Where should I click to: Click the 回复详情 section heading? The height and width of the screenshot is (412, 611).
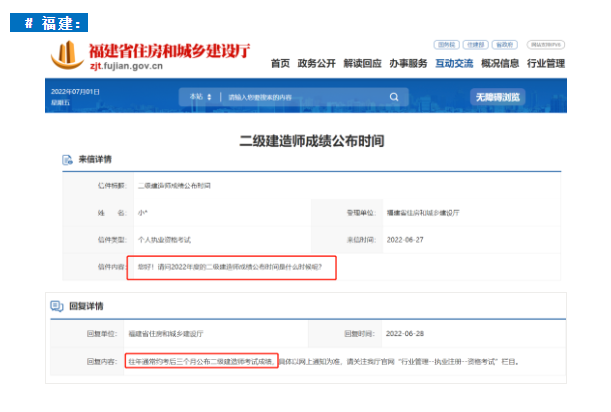point(86,306)
